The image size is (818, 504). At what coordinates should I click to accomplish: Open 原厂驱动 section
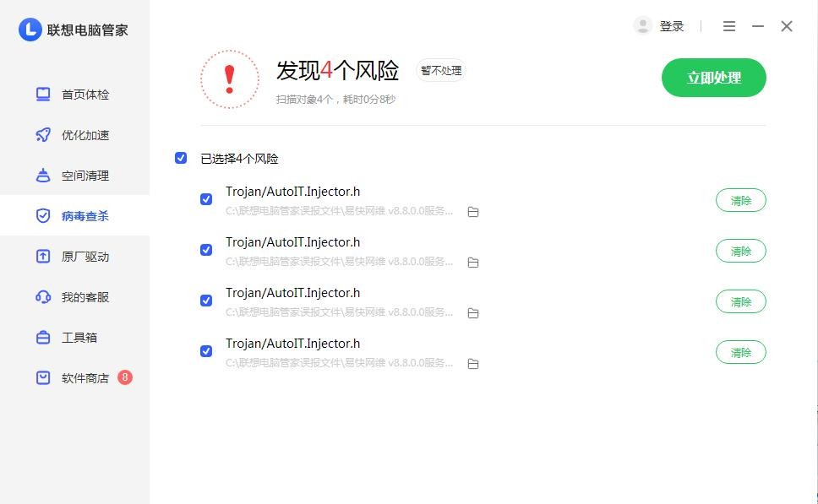pos(74,257)
